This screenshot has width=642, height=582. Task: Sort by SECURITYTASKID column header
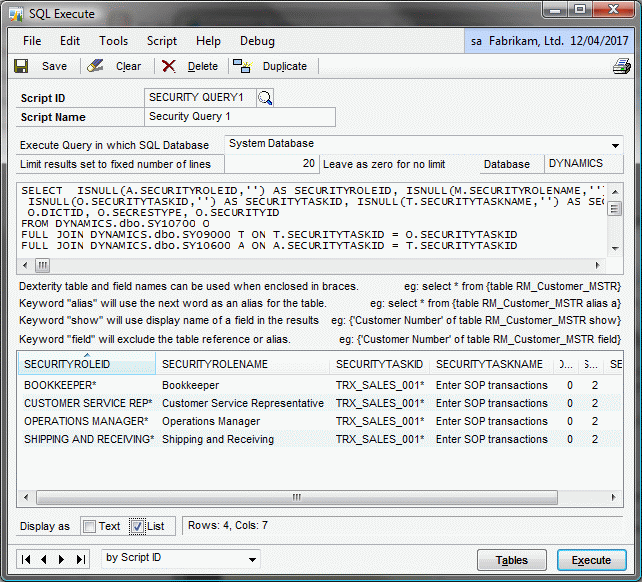[x=380, y=364]
